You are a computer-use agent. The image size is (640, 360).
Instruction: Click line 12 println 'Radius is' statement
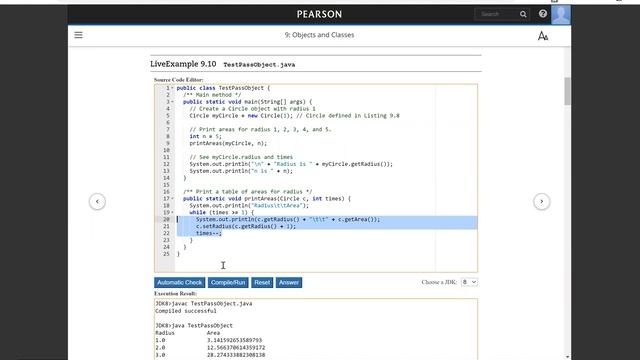coord(291,164)
